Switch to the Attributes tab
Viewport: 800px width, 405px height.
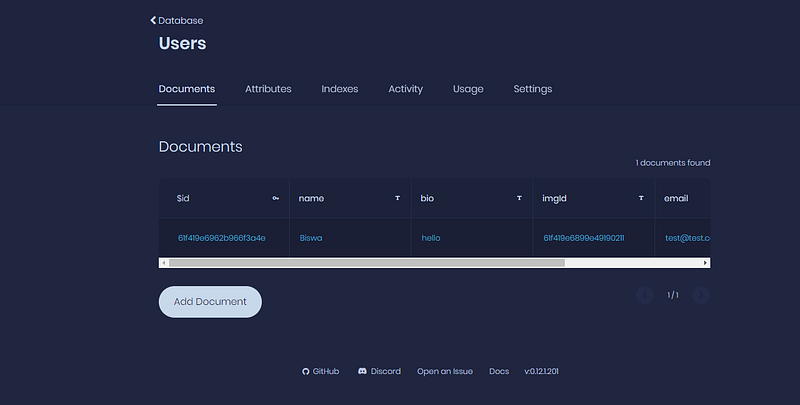pos(268,89)
